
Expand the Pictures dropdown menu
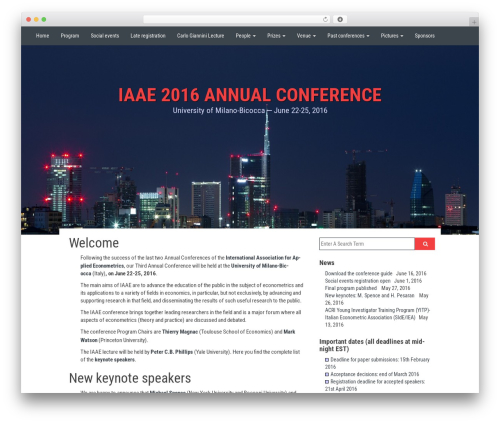(392, 36)
